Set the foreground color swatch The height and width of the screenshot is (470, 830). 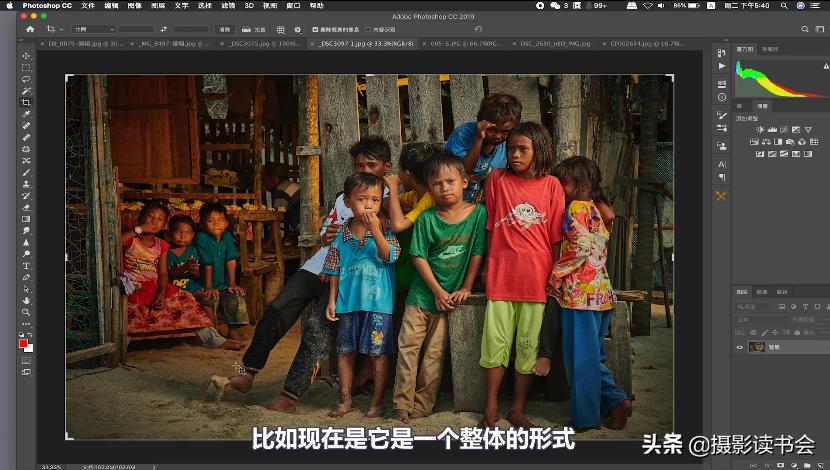pyautogui.click(x=23, y=344)
